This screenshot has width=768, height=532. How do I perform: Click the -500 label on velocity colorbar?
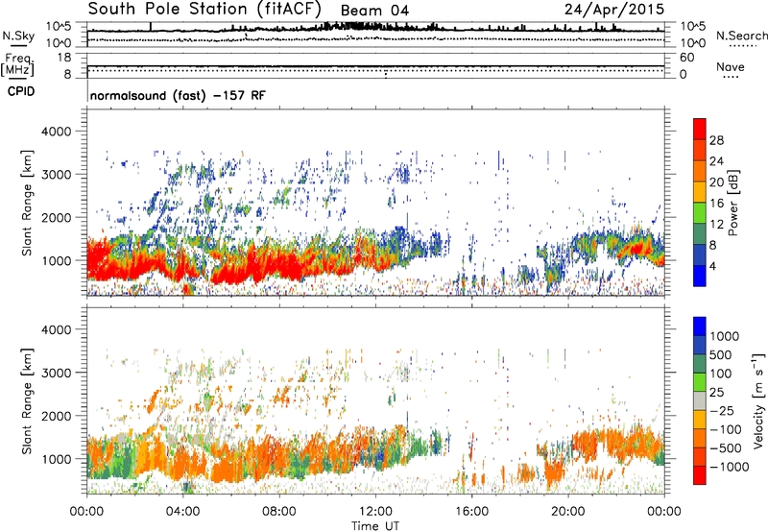tap(727, 448)
